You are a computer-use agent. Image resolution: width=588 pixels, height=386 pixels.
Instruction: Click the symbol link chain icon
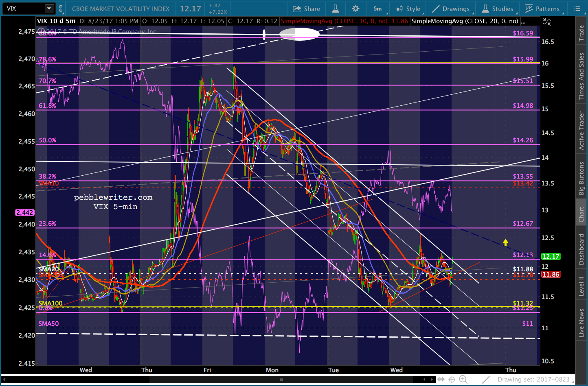click(61, 9)
